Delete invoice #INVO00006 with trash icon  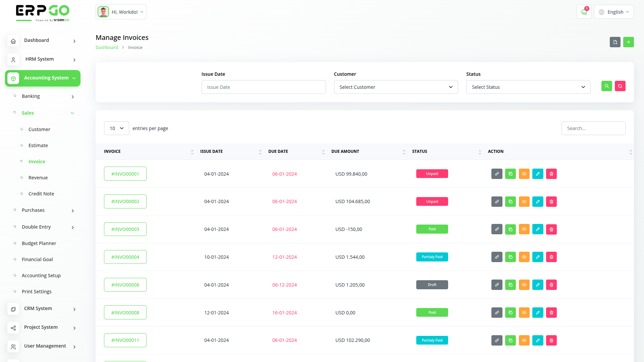[551, 285]
